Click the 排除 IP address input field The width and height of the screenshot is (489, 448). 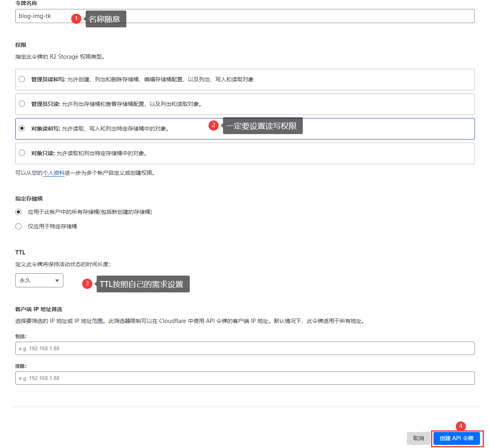(x=245, y=378)
